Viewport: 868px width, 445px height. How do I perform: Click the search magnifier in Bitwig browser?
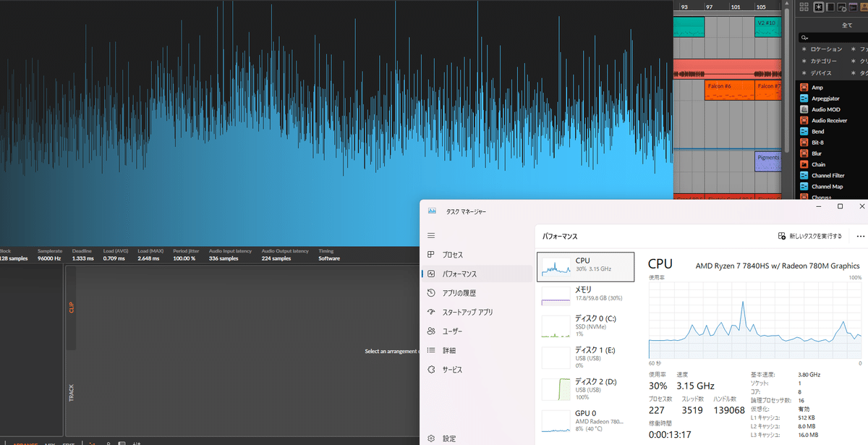tap(804, 38)
